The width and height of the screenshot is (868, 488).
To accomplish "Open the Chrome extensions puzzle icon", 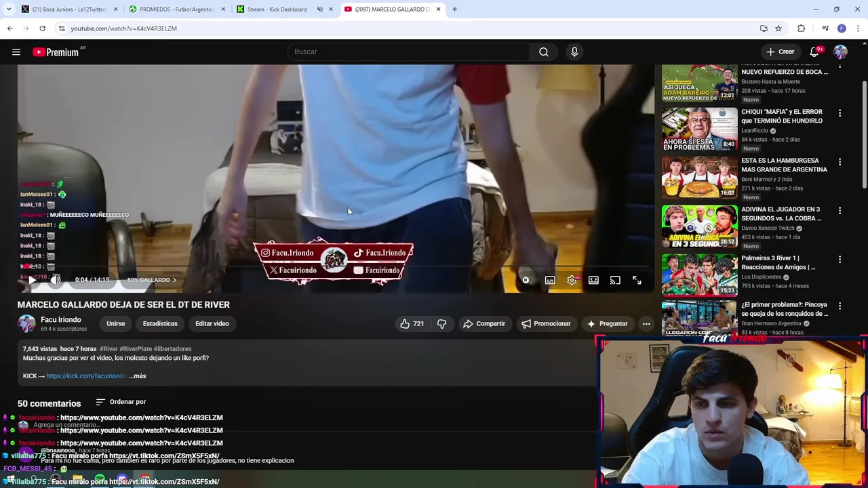I will tap(801, 28).
